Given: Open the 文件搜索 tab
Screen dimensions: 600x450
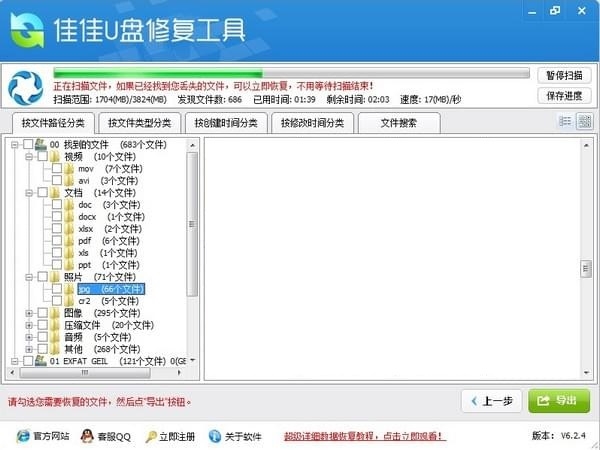Looking at the screenshot, I should click(x=399, y=123).
